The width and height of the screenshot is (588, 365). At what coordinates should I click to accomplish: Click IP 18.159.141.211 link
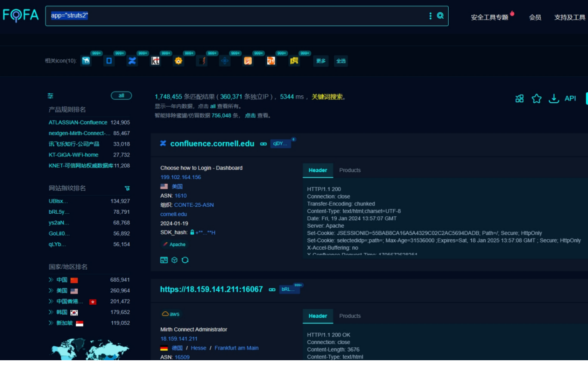point(179,339)
